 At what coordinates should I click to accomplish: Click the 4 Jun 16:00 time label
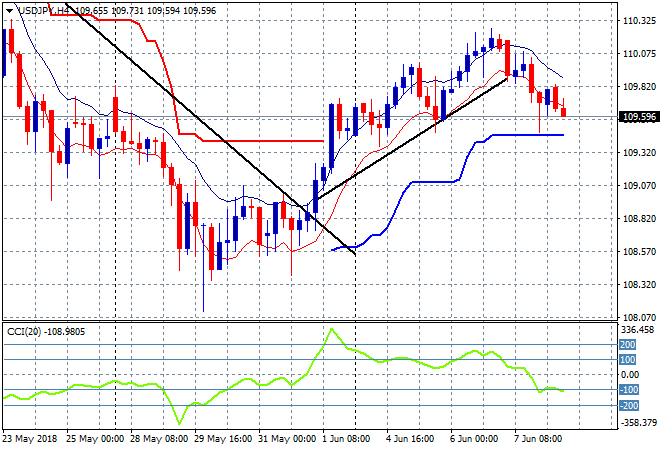(410, 439)
